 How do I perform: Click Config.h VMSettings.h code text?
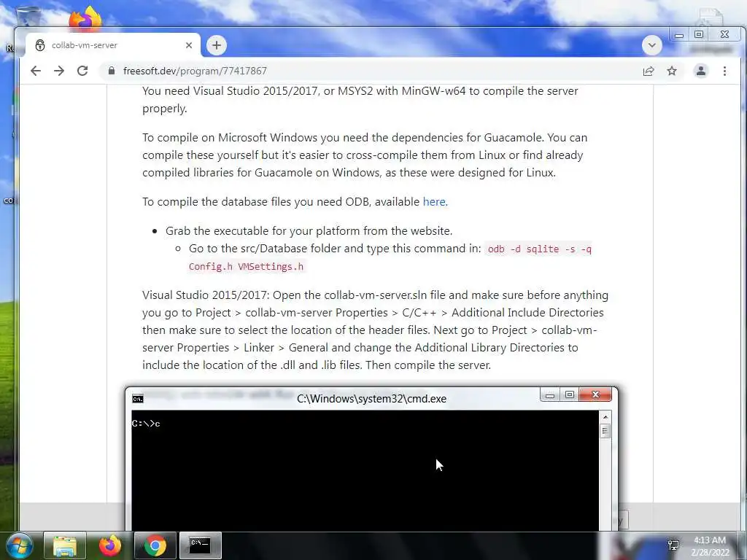click(246, 267)
